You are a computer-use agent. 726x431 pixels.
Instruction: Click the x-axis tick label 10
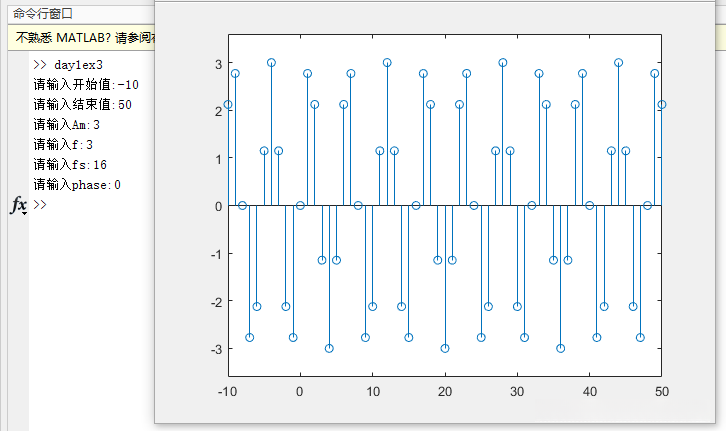(x=373, y=392)
